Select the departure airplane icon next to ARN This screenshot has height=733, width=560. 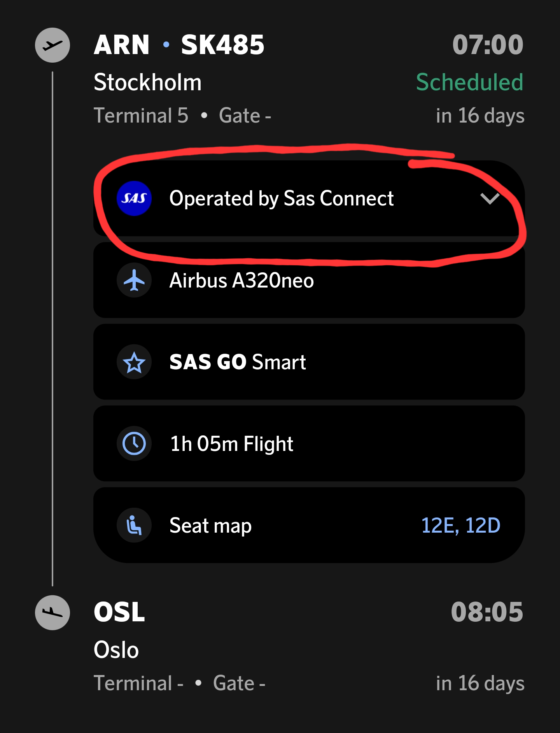(x=52, y=45)
